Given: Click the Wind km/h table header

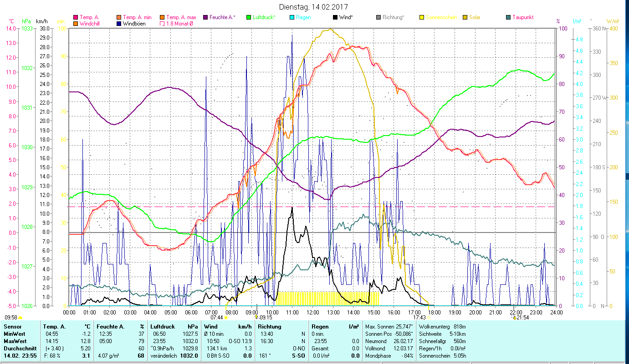Looking at the screenshot, I should (227, 326).
